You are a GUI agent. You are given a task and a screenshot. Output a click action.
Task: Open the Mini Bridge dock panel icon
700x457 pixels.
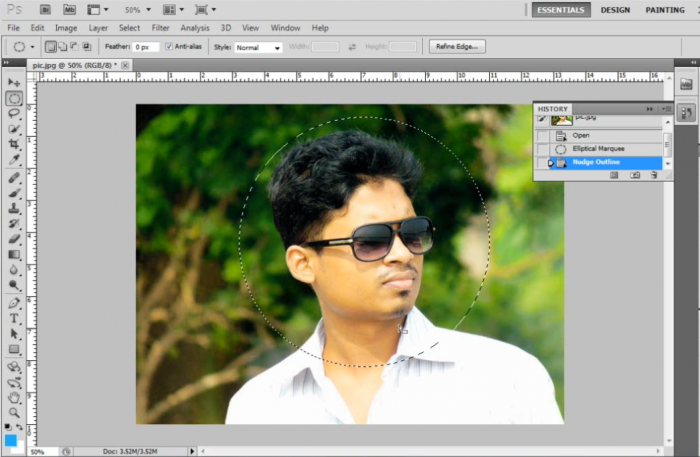click(686, 84)
